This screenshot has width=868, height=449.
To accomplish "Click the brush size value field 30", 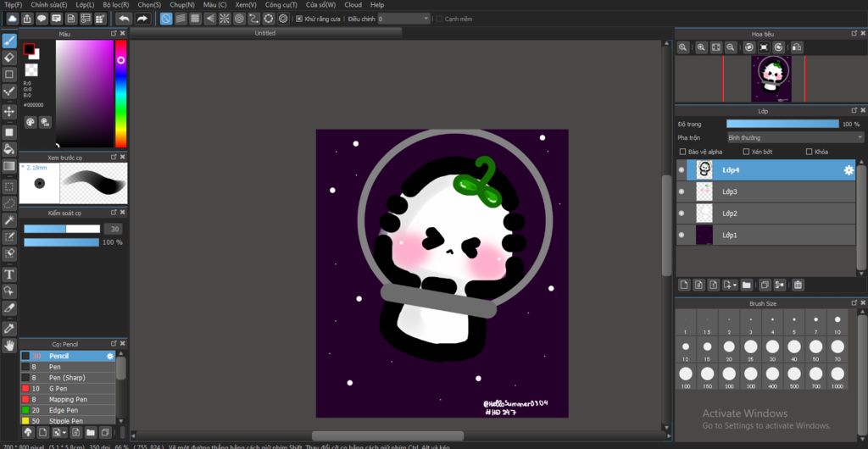I will 114,229.
